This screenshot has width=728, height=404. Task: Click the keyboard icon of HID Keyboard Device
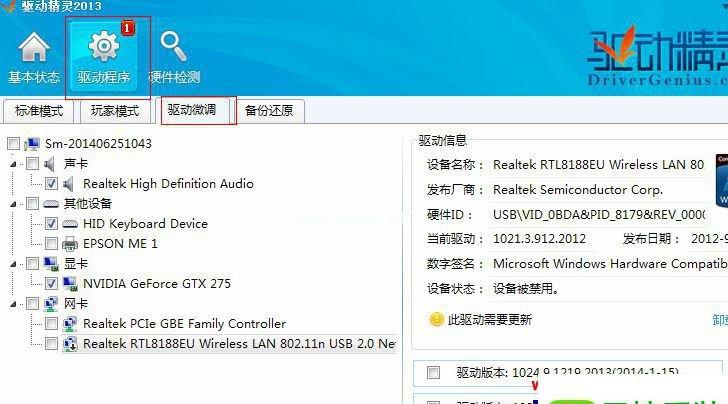point(70,224)
